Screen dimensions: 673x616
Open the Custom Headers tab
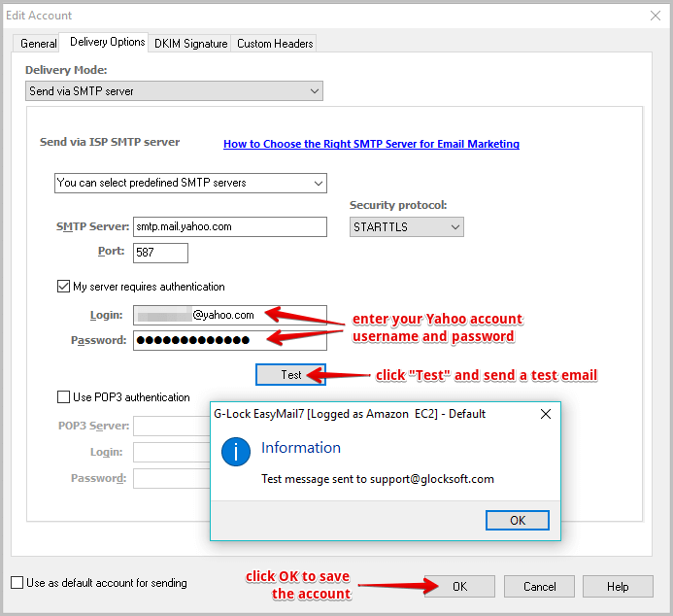click(x=275, y=44)
